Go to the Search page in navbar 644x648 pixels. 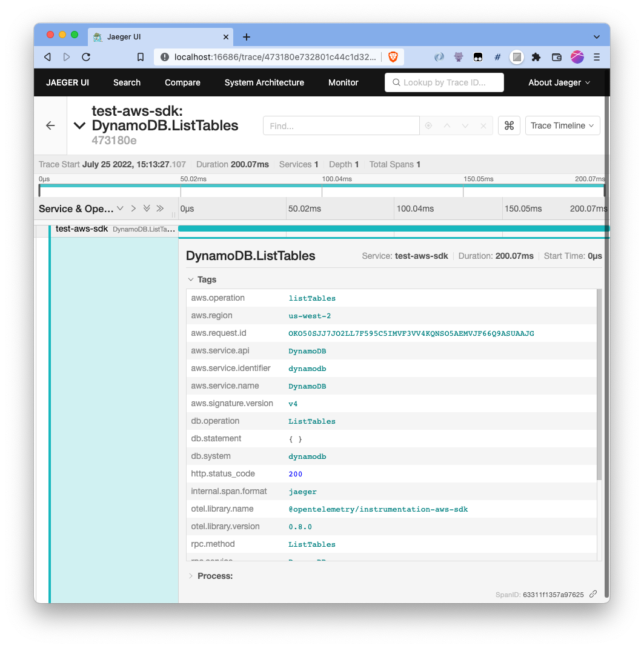tap(127, 82)
